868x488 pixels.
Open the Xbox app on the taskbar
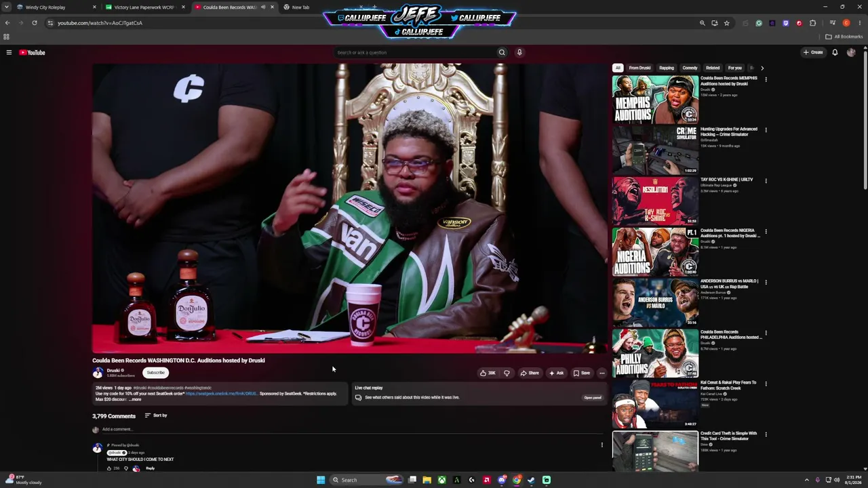click(441, 480)
